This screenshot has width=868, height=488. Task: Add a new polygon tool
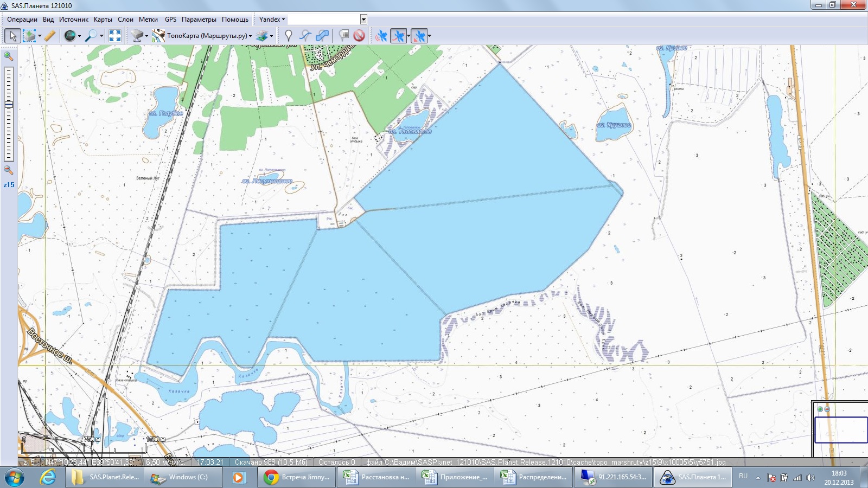click(x=322, y=36)
